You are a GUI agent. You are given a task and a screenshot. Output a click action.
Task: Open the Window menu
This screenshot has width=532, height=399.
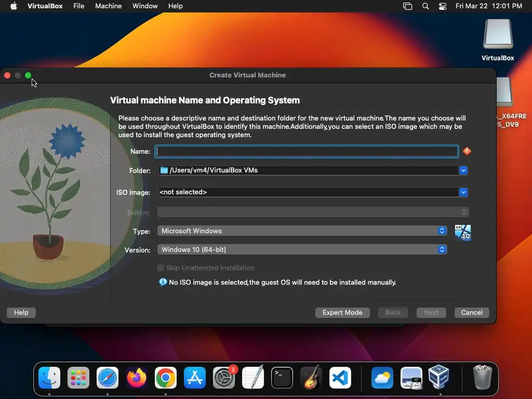click(x=145, y=6)
